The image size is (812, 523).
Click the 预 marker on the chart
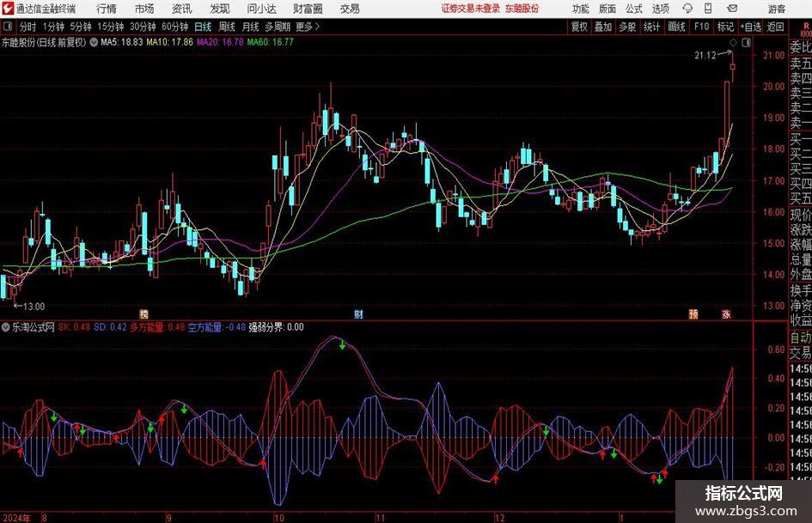point(693,313)
